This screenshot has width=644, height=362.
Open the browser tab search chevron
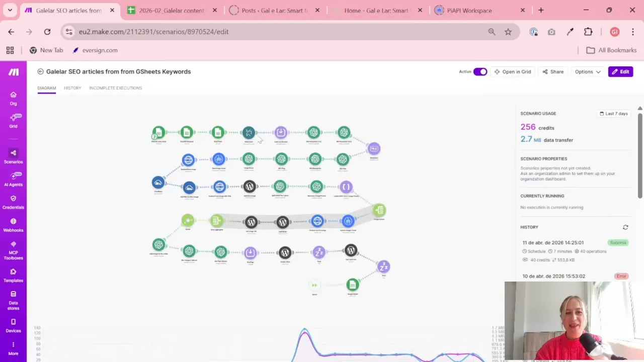tap(10, 10)
